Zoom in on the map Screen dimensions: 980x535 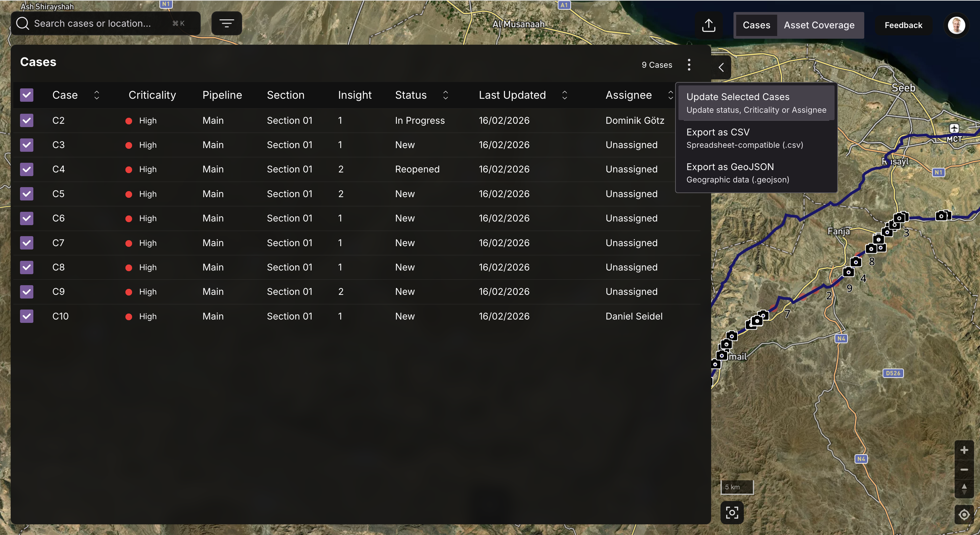[x=964, y=450]
